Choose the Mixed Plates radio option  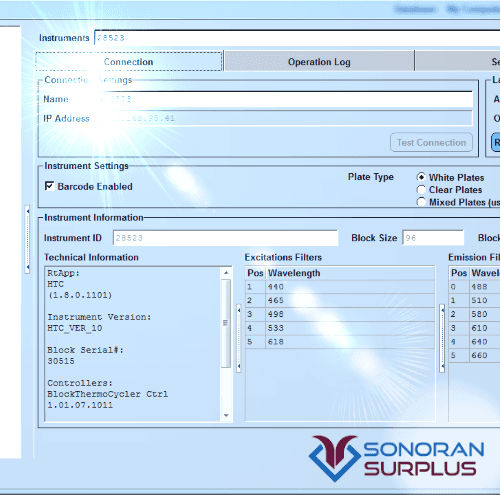pyautogui.click(x=421, y=202)
